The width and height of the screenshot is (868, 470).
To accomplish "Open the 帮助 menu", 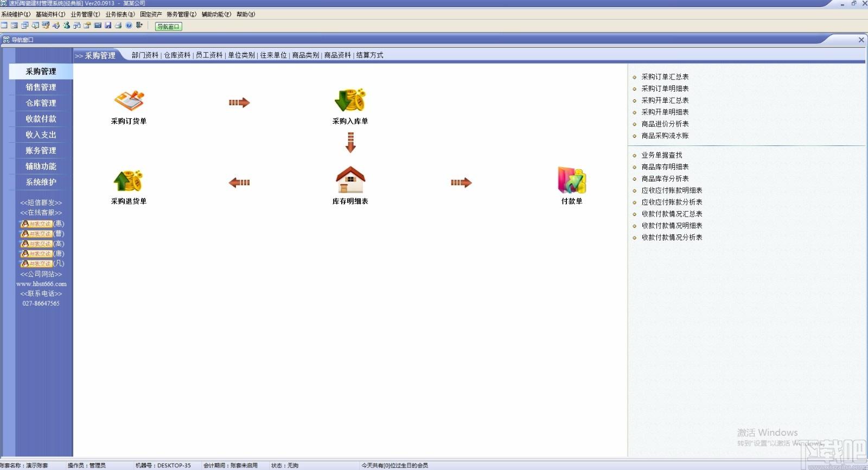I will (x=246, y=15).
